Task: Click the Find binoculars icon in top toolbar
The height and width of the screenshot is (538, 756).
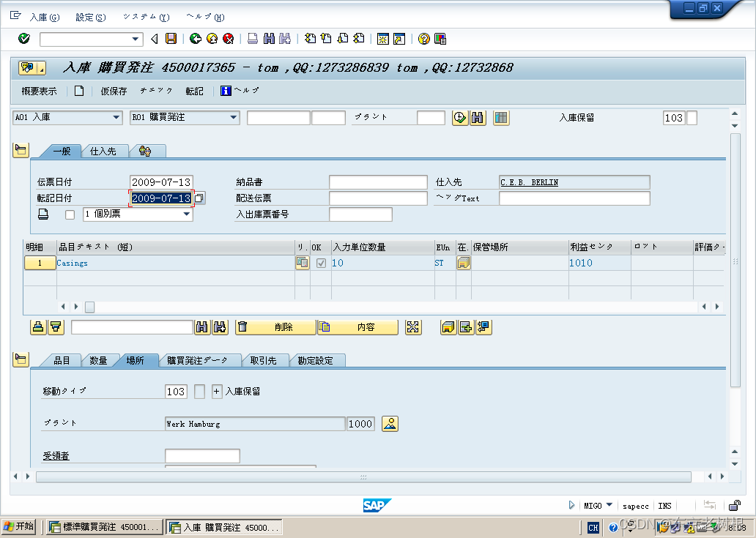Action: (x=269, y=39)
